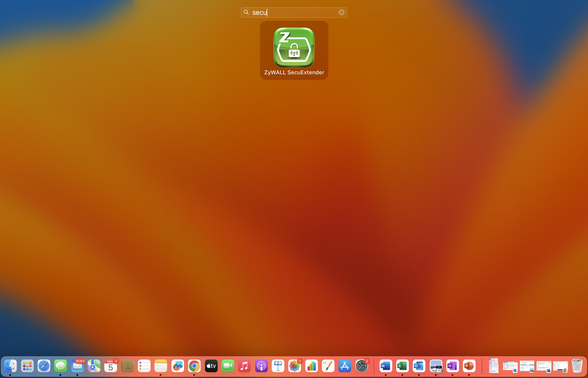Open System Settings from the dock

pos(361,366)
